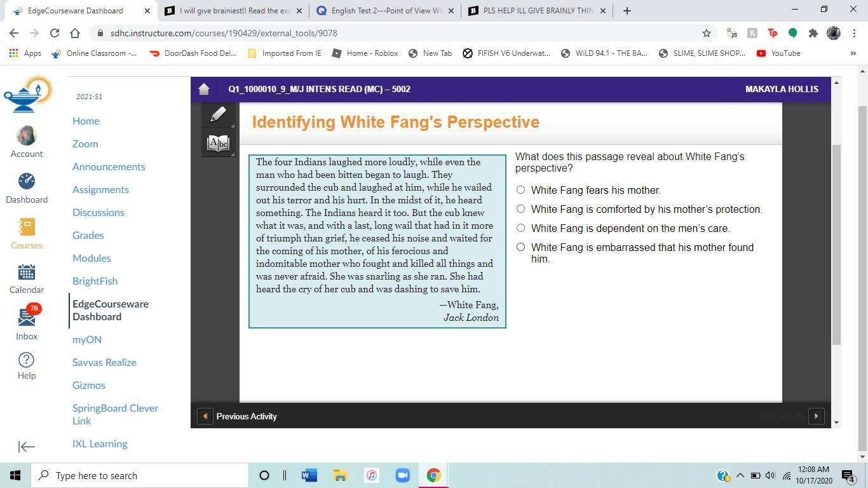
Task: Open the pencil highlighter tool
Action: pyautogui.click(x=218, y=114)
